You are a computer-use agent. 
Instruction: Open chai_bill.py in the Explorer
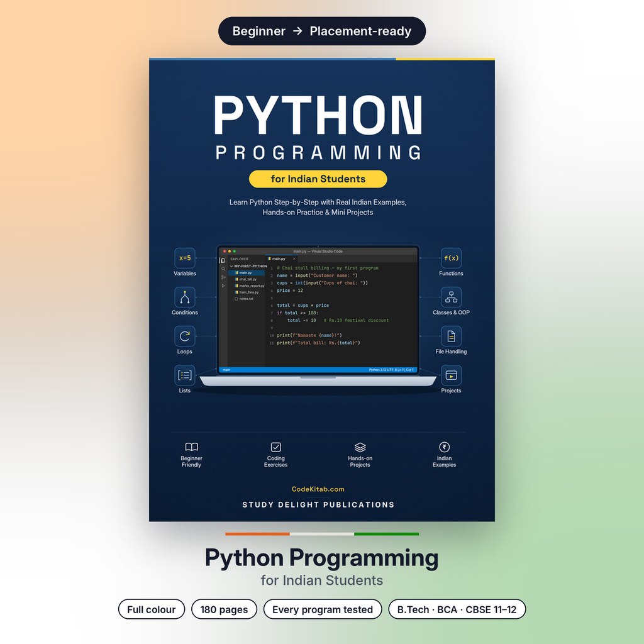pos(247,279)
